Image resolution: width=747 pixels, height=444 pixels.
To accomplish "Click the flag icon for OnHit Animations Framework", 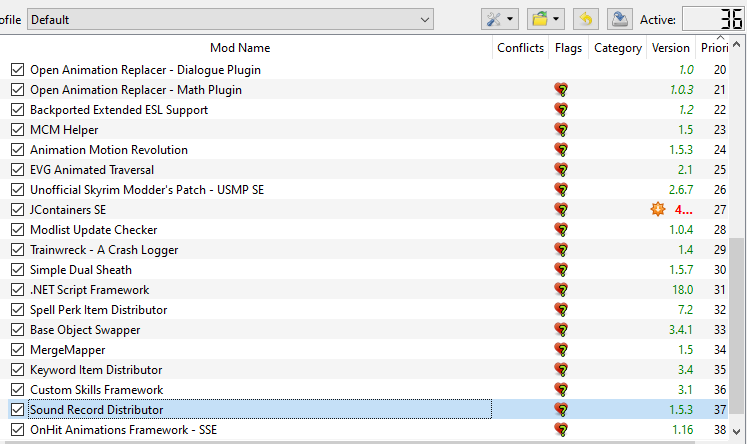I will pyautogui.click(x=562, y=430).
